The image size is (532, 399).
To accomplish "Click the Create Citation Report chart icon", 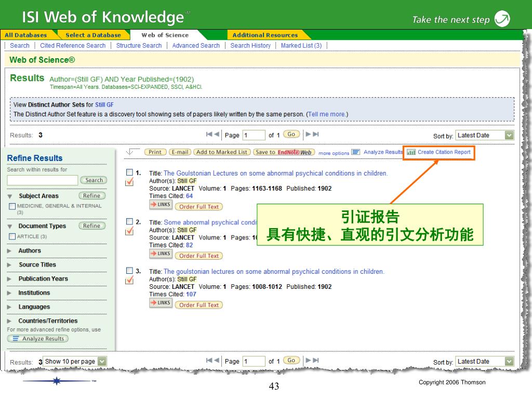I will [411, 152].
